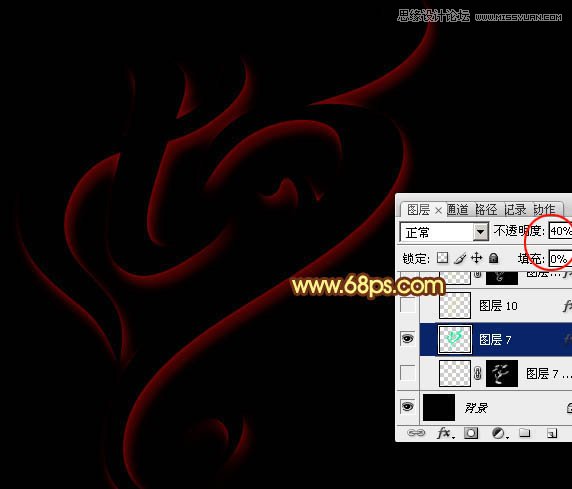Click the lock transparent pixels icon

tap(442, 258)
